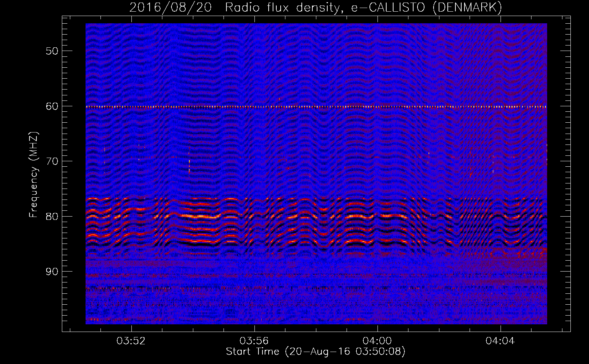Click the '90' frequency tick label

click(x=52, y=272)
